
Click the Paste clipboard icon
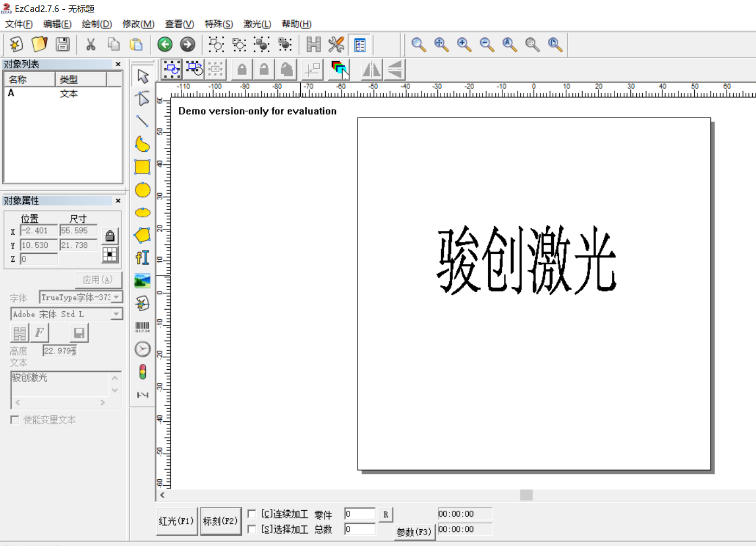[x=136, y=44]
